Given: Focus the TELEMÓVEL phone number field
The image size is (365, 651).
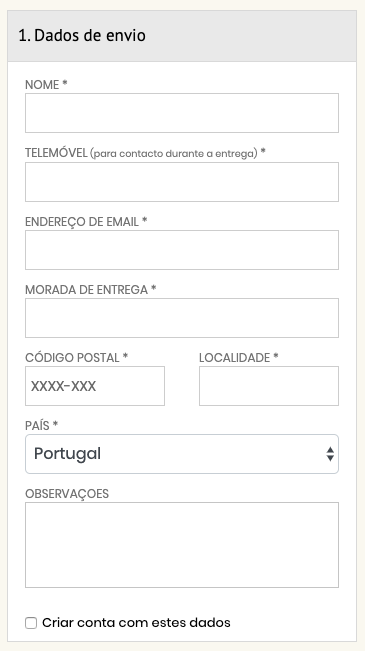Looking at the screenshot, I should [182, 182].
